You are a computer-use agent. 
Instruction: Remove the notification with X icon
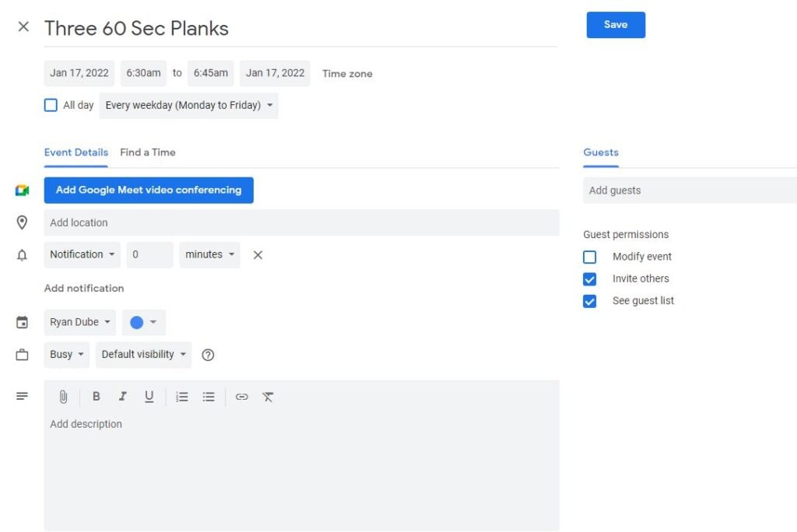[x=258, y=255]
